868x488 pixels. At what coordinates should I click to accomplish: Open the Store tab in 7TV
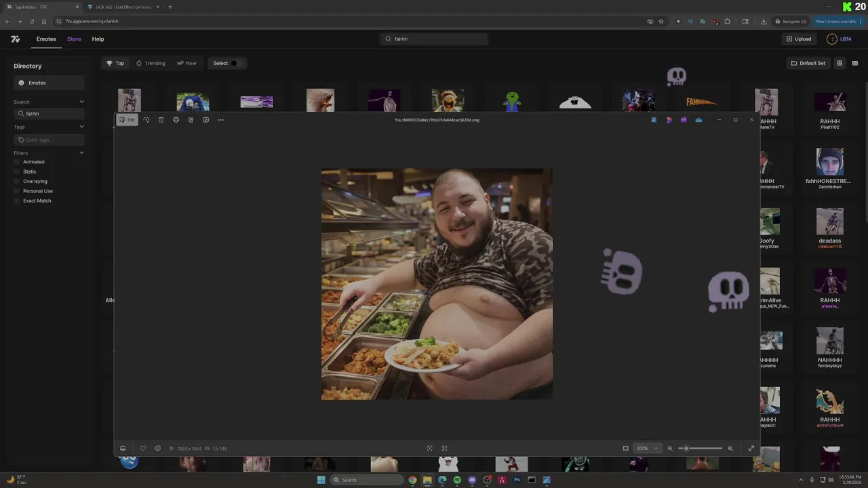(x=74, y=39)
